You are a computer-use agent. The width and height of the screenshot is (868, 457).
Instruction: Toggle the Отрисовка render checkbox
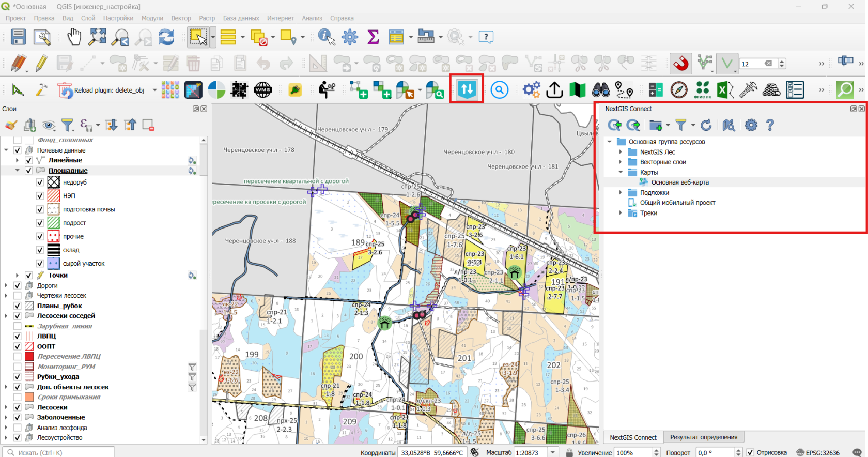(750, 452)
